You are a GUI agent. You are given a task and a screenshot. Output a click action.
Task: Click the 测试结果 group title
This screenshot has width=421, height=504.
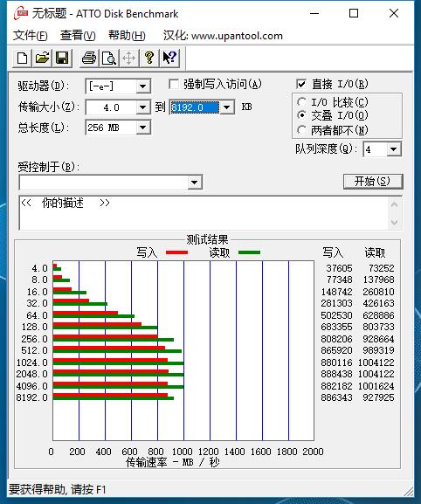coord(207,239)
